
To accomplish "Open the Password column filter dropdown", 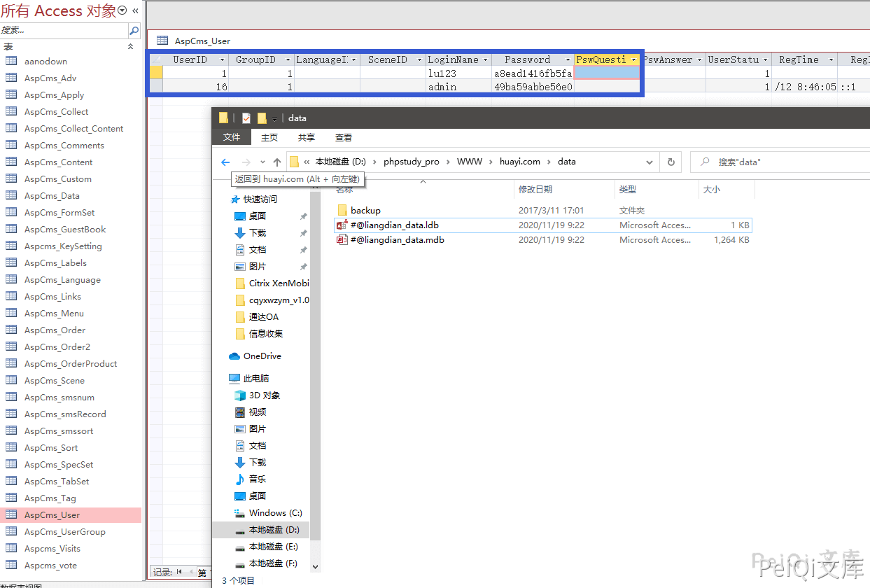I will click(x=568, y=60).
